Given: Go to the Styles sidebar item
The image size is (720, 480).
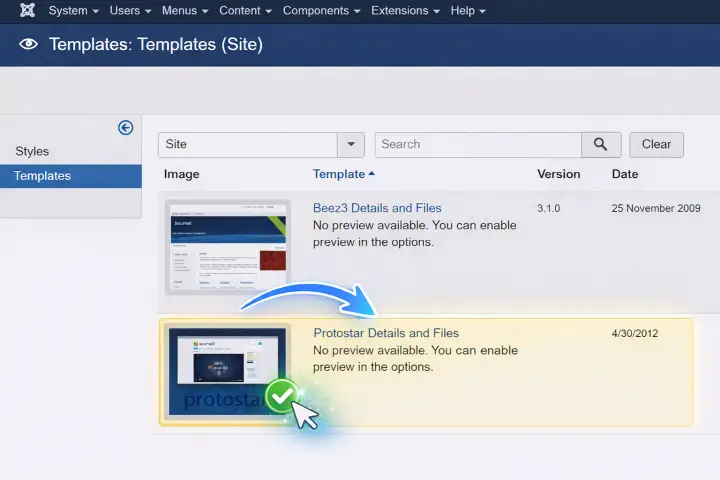Looking at the screenshot, I should [32, 151].
